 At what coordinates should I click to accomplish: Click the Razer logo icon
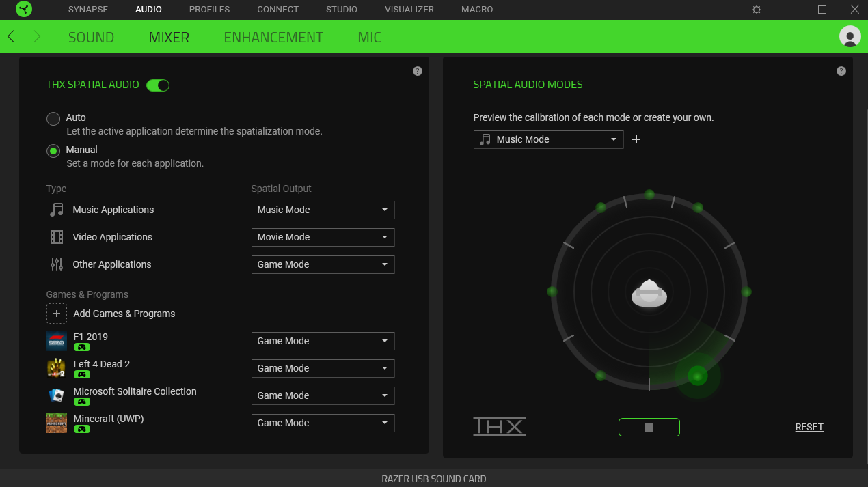coord(24,10)
